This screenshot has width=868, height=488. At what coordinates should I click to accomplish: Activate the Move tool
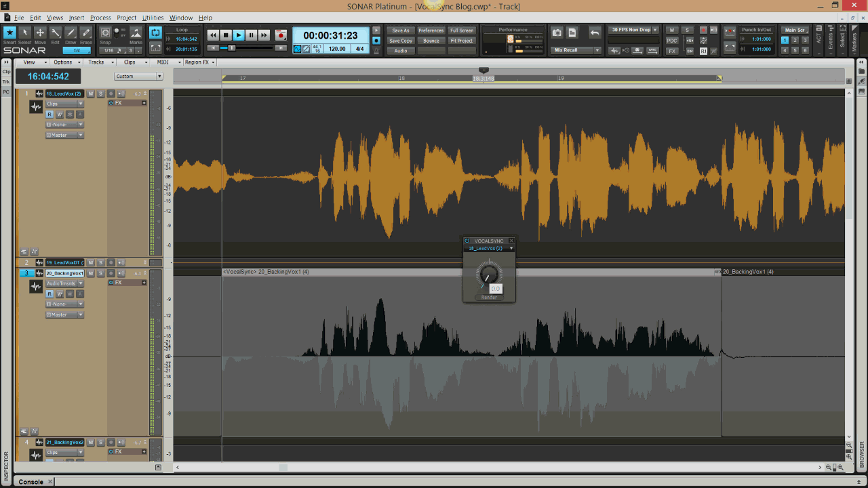pyautogui.click(x=40, y=33)
